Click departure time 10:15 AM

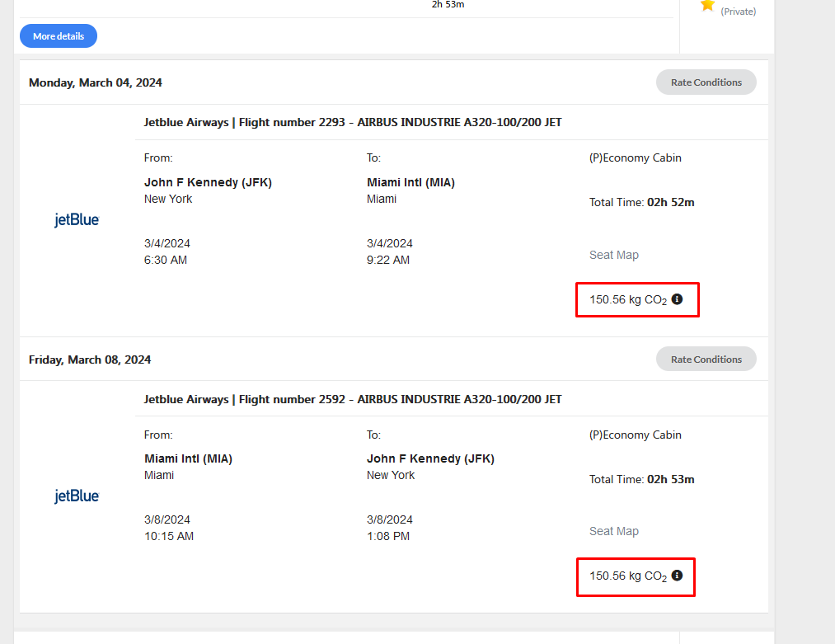[169, 537]
